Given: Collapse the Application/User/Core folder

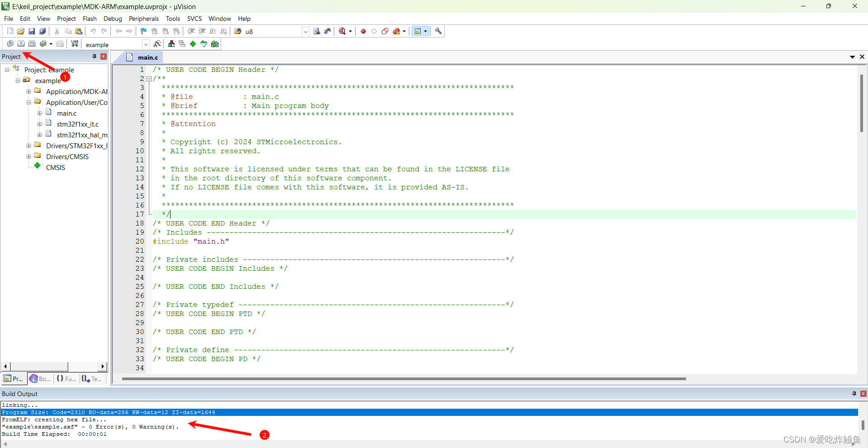Looking at the screenshot, I should click(28, 102).
